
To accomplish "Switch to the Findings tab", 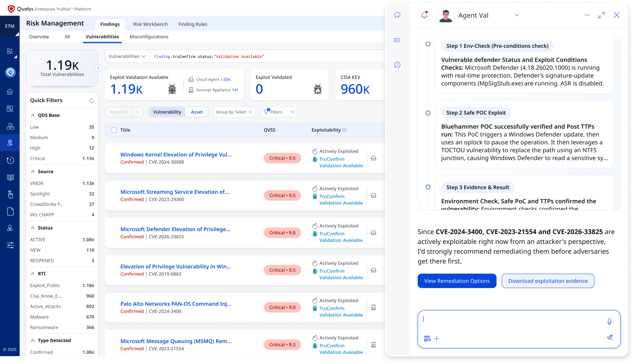I will (x=110, y=24).
